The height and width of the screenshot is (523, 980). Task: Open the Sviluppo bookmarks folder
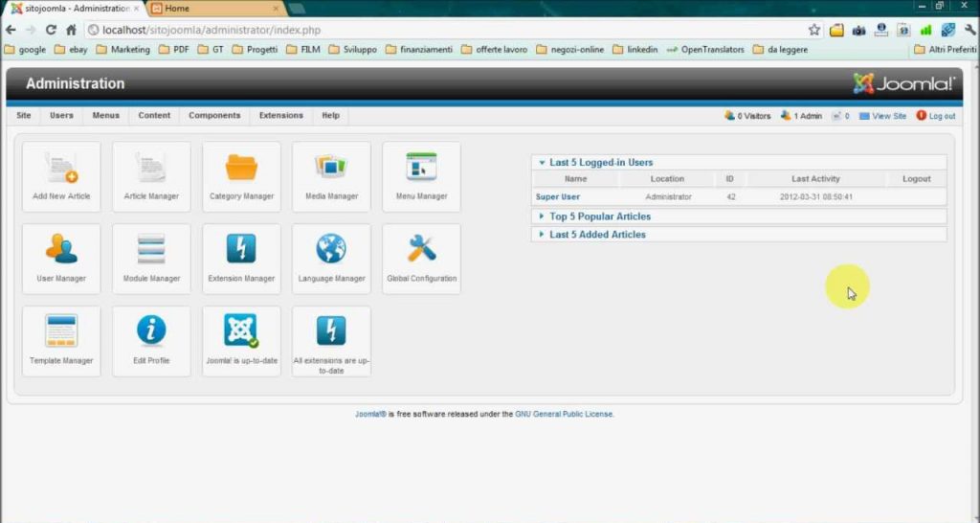tap(352, 50)
